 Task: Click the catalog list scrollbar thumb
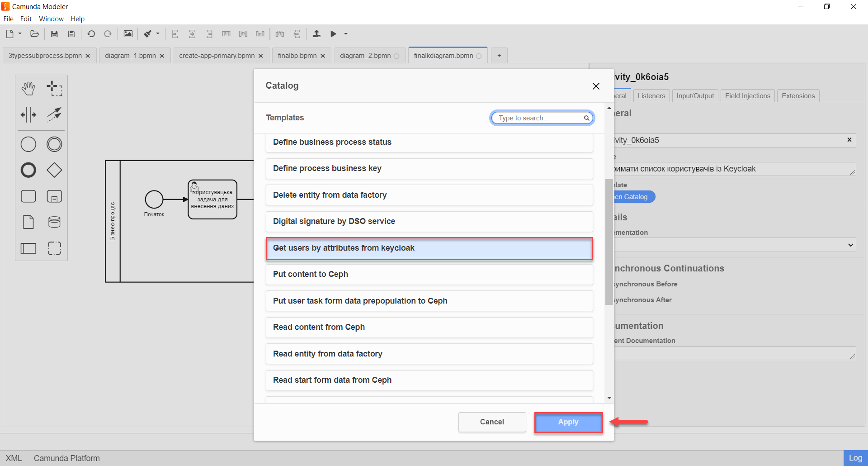(609, 242)
